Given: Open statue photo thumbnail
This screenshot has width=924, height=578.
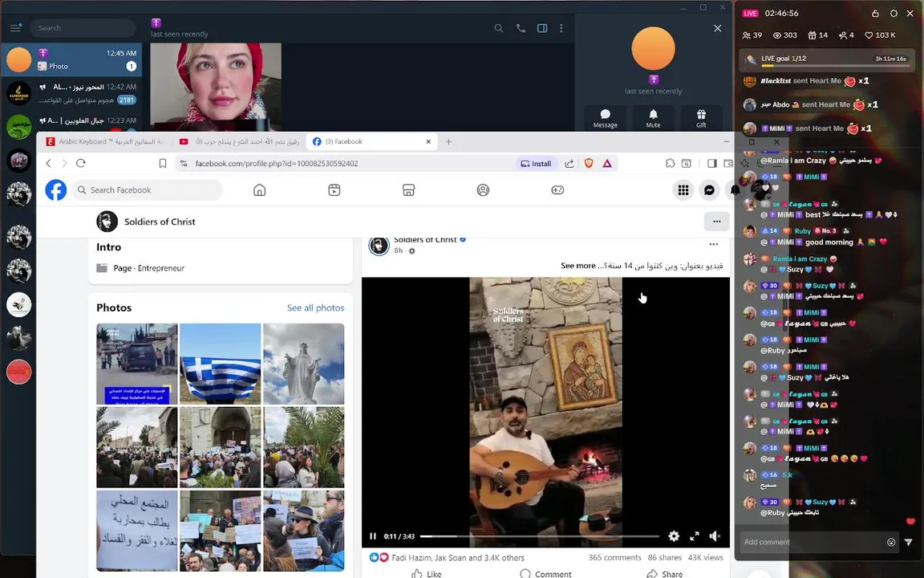Looking at the screenshot, I should [303, 364].
